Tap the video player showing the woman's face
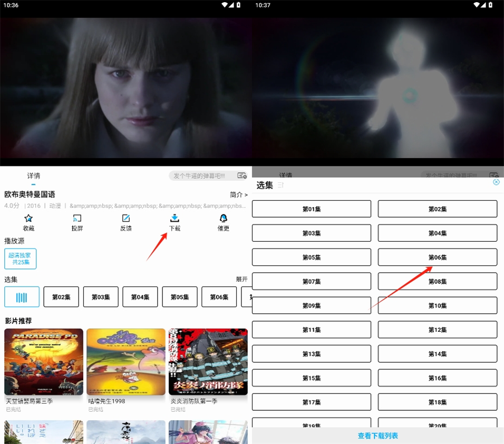 [x=126, y=87]
